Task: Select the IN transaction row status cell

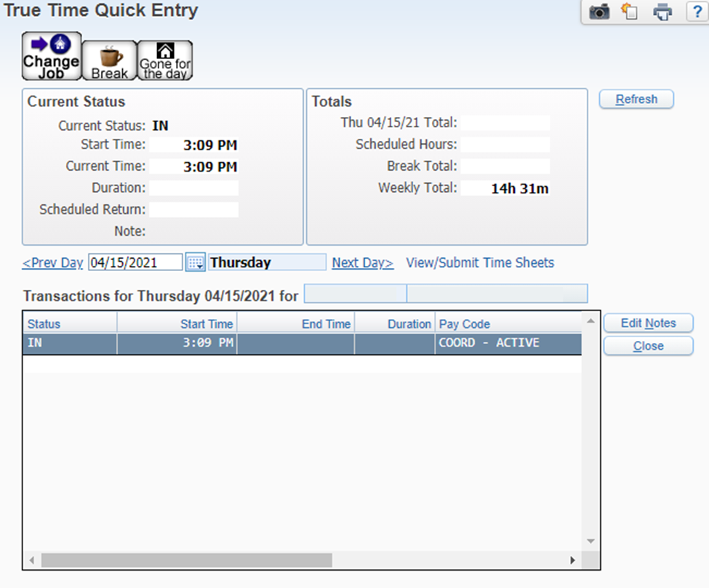Action: click(70, 343)
